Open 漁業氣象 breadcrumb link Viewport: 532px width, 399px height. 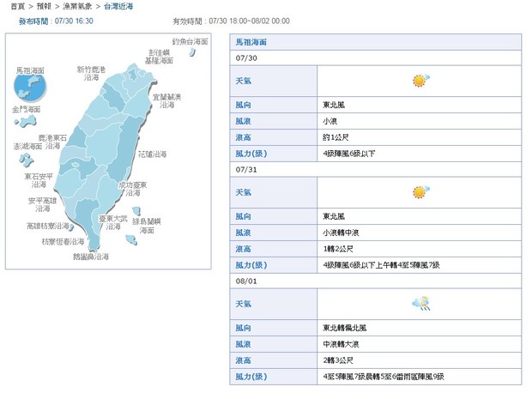click(x=76, y=5)
